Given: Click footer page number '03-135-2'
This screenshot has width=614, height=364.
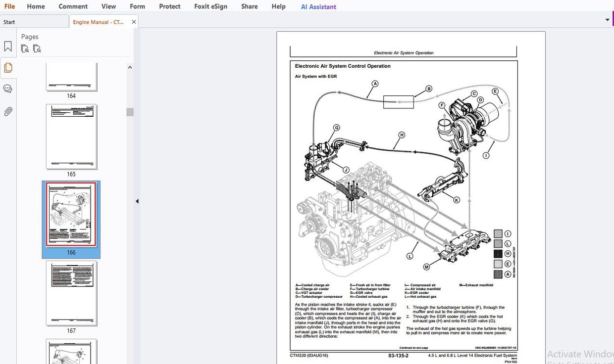Looking at the screenshot, I should click(x=398, y=356).
